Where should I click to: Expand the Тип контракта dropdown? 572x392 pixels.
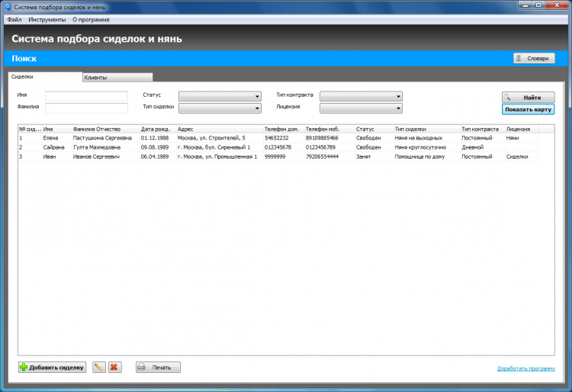pyautogui.click(x=362, y=96)
